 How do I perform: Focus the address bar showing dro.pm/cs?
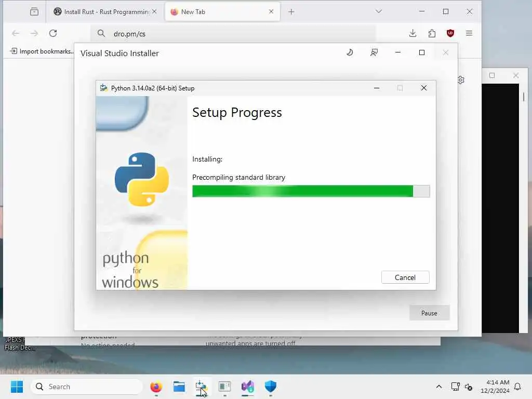233,34
